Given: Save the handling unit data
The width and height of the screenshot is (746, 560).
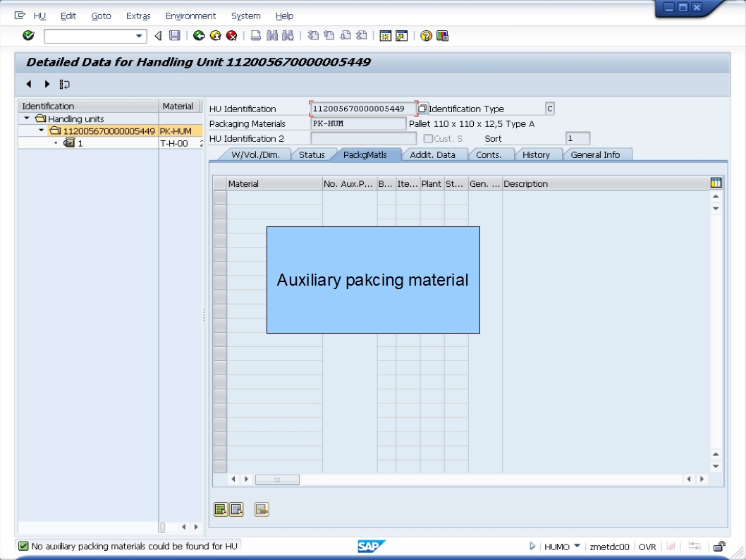Looking at the screenshot, I should click(175, 34).
